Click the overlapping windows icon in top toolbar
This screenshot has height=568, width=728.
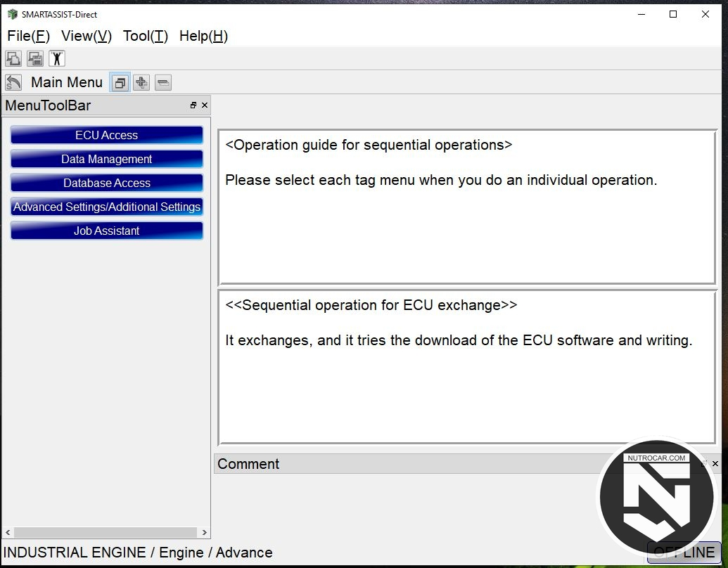pos(13,58)
